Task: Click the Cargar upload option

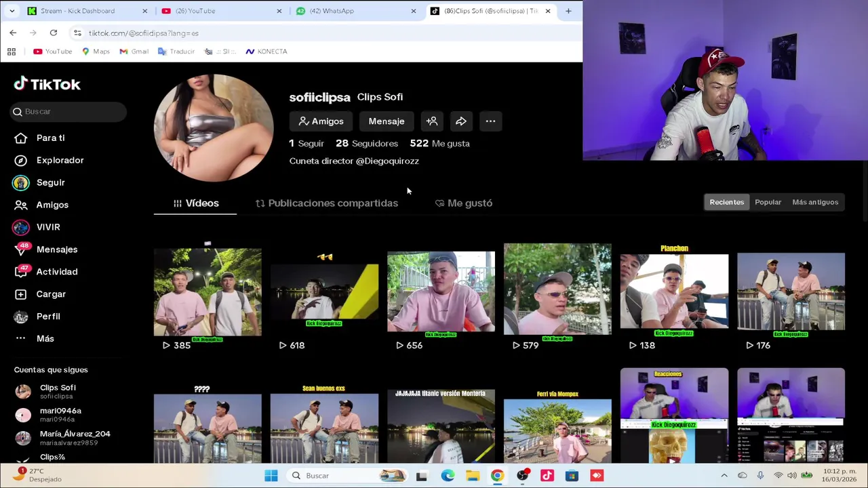Action: coord(41,294)
